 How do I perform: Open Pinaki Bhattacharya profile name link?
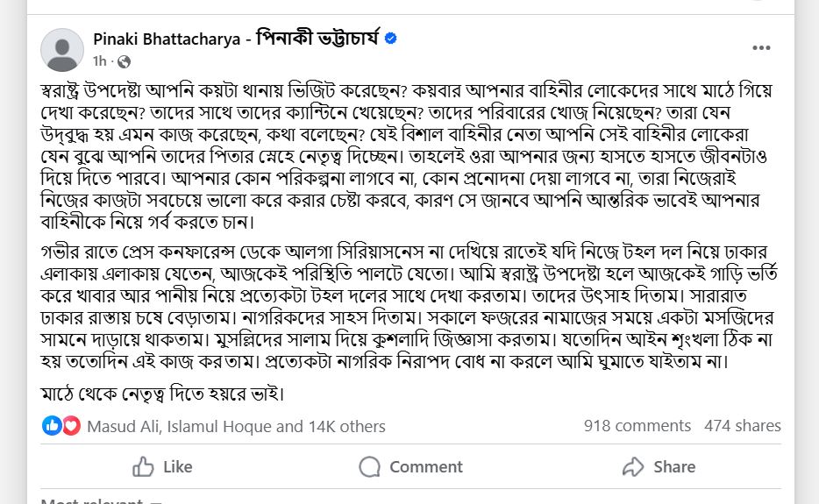(236, 39)
